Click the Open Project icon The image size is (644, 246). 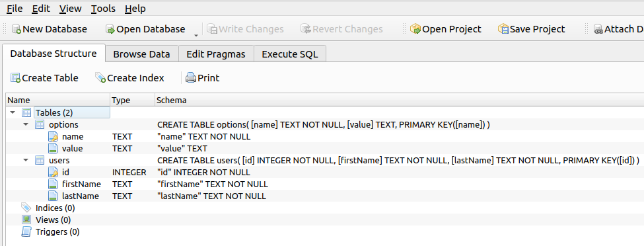click(415, 29)
